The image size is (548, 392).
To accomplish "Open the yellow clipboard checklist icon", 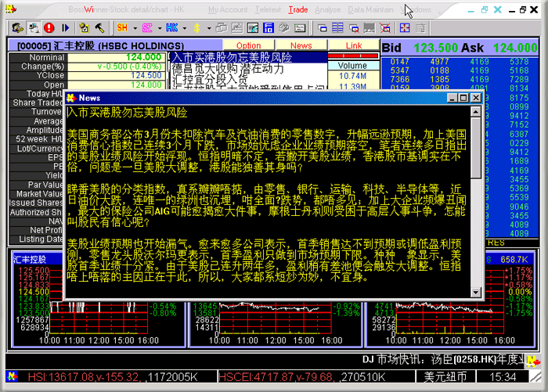I will [x=84, y=27].
